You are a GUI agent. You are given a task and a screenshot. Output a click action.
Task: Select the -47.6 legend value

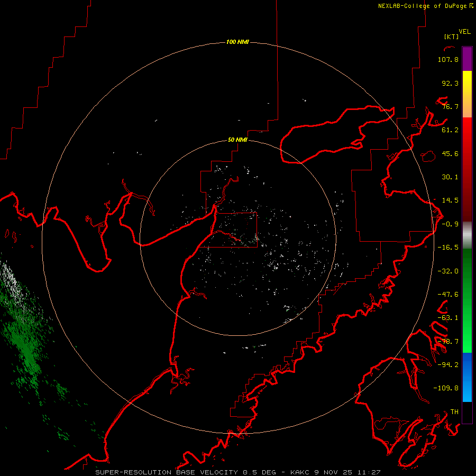coord(448,295)
